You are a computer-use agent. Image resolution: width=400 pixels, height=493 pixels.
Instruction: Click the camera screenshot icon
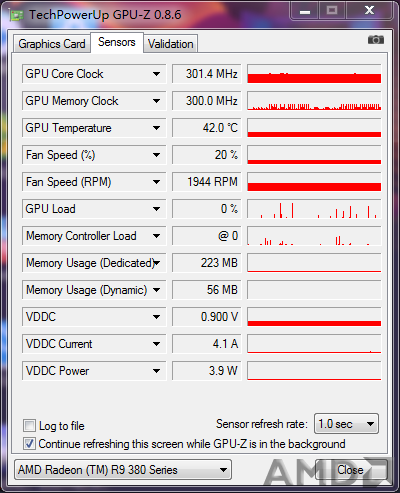(x=376, y=40)
